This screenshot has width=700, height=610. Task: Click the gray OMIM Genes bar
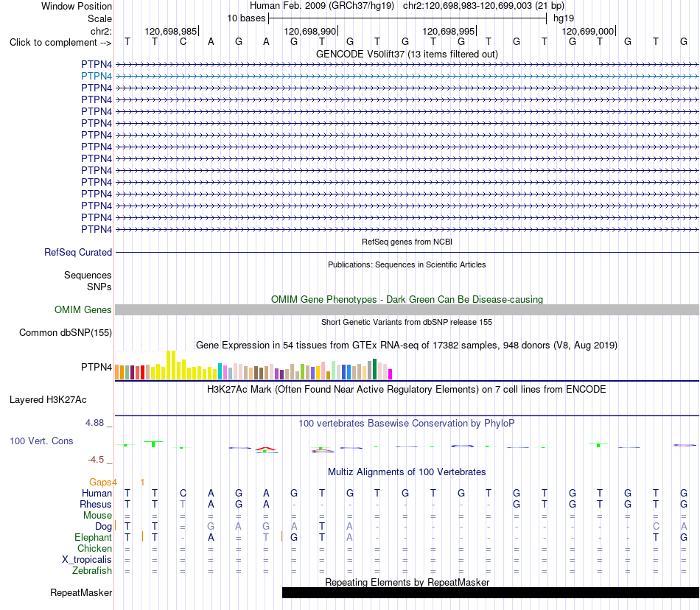pos(407,309)
